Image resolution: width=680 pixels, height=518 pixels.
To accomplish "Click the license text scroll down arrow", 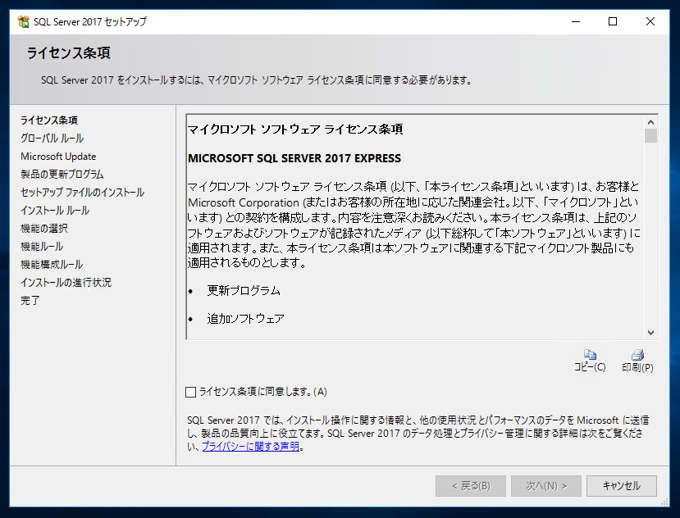I will (651, 332).
